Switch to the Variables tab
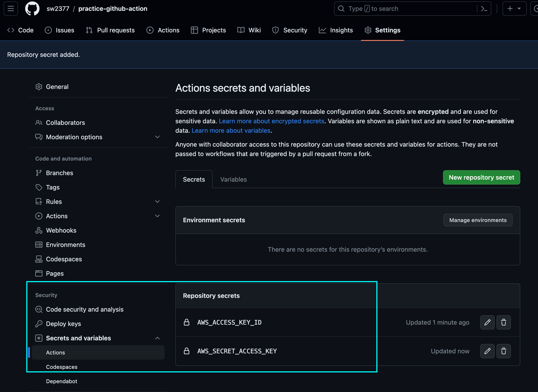Viewport: 538px width, 392px height. (x=233, y=179)
